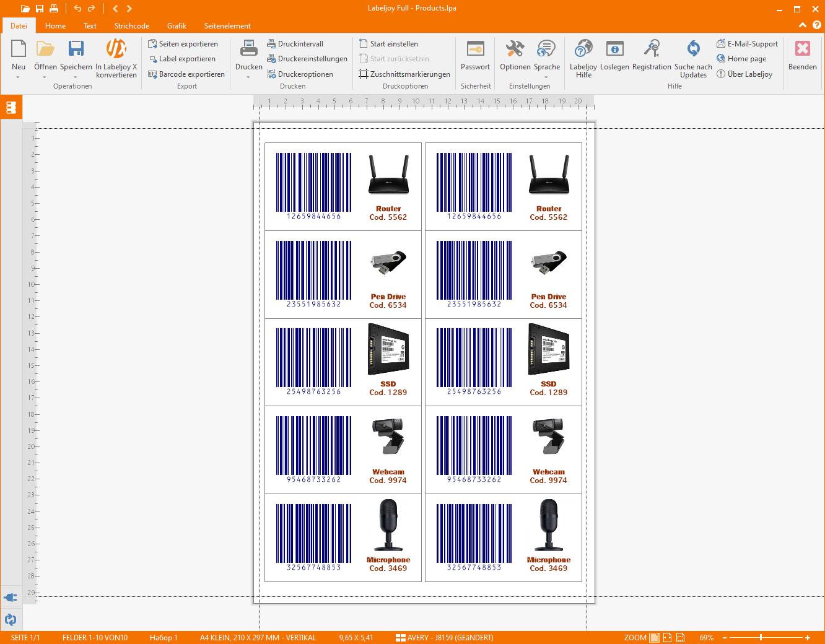Screen dimensions: 825x644
Task: Expand the Drucken dropdown arrow
Action: pos(249,77)
